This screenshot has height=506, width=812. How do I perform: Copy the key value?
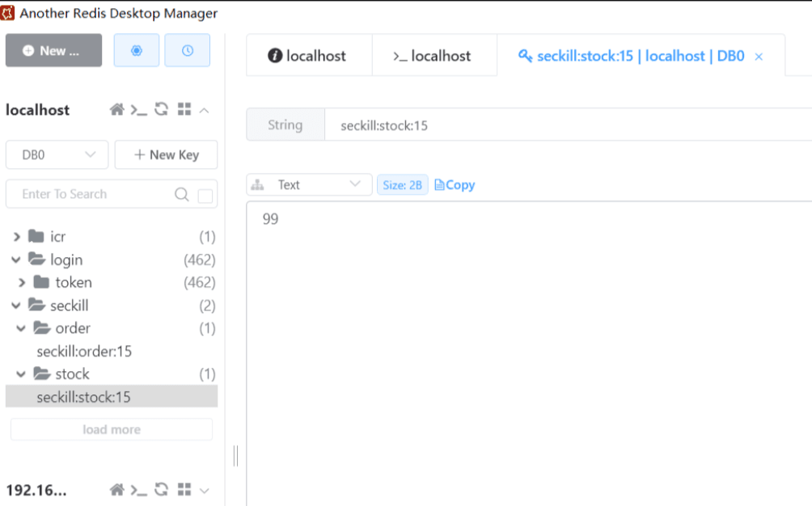pos(455,184)
